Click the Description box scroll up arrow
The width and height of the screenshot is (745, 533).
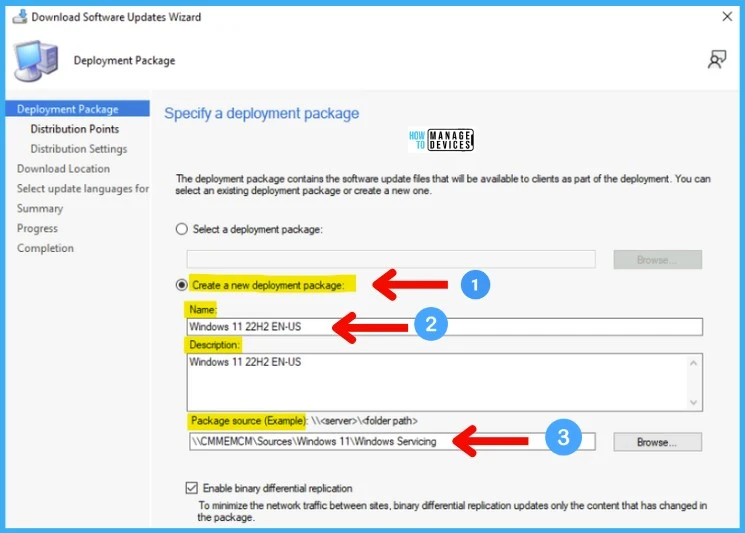pyautogui.click(x=694, y=363)
